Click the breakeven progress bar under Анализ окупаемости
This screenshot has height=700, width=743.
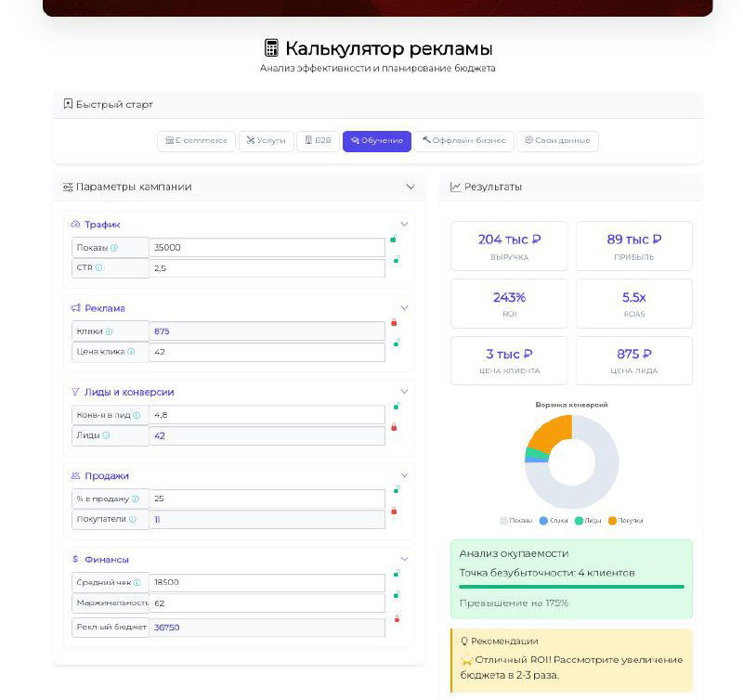[x=570, y=587]
